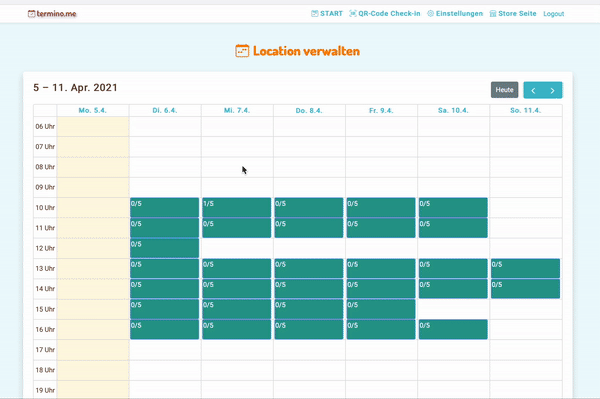Jump to today with Heute button
This screenshot has width=600, height=399.
click(x=504, y=90)
